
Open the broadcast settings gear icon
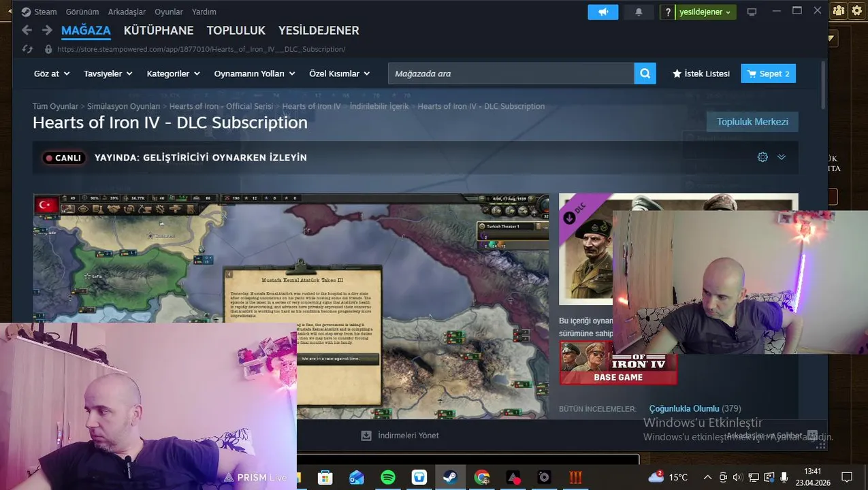coord(762,157)
